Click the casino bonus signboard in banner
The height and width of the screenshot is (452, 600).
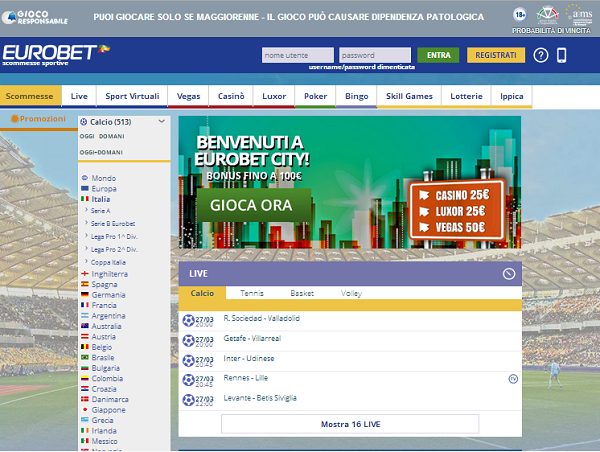click(x=458, y=210)
